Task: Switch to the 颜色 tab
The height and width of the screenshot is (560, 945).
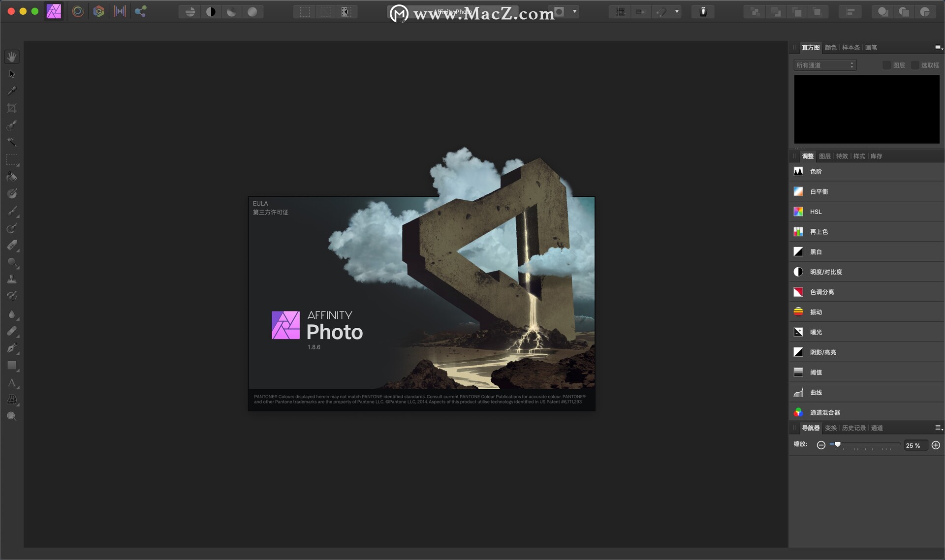Action: coord(830,47)
